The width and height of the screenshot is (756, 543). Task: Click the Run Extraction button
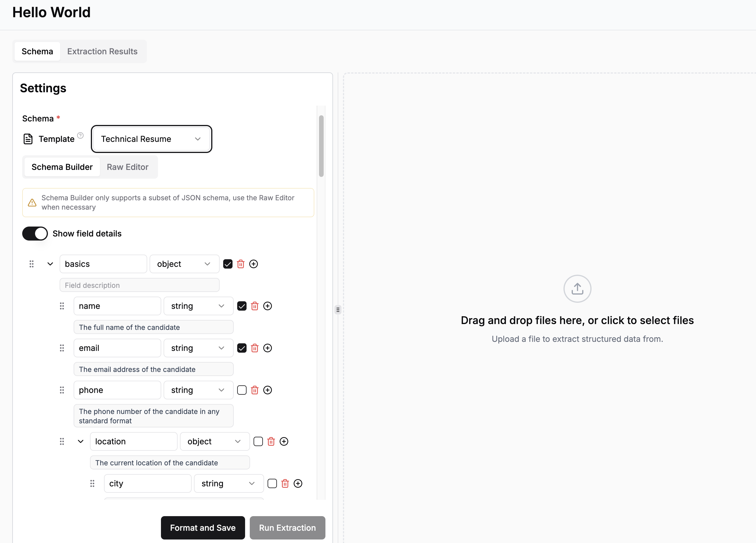pos(287,528)
